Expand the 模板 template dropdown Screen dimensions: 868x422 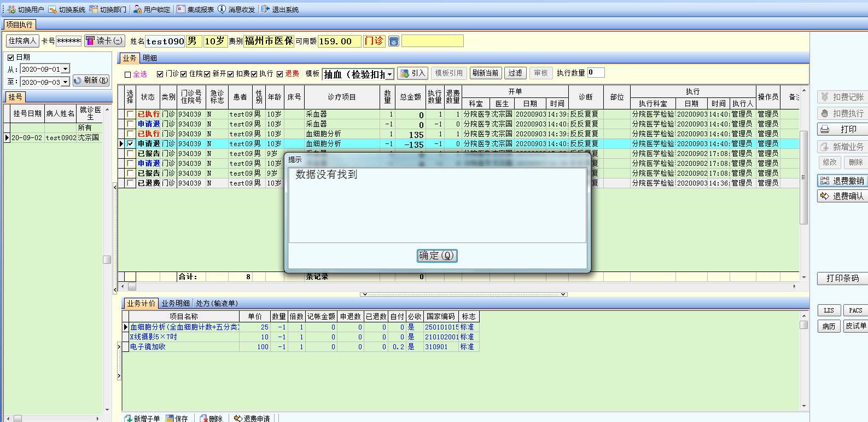tap(390, 74)
